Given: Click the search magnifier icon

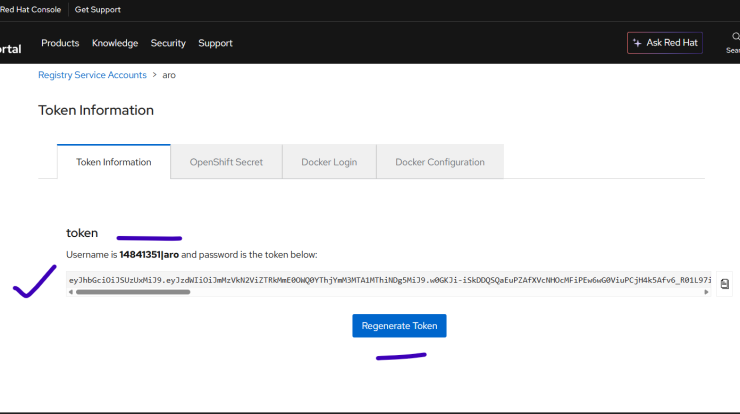Looking at the screenshot, I should [735, 37].
